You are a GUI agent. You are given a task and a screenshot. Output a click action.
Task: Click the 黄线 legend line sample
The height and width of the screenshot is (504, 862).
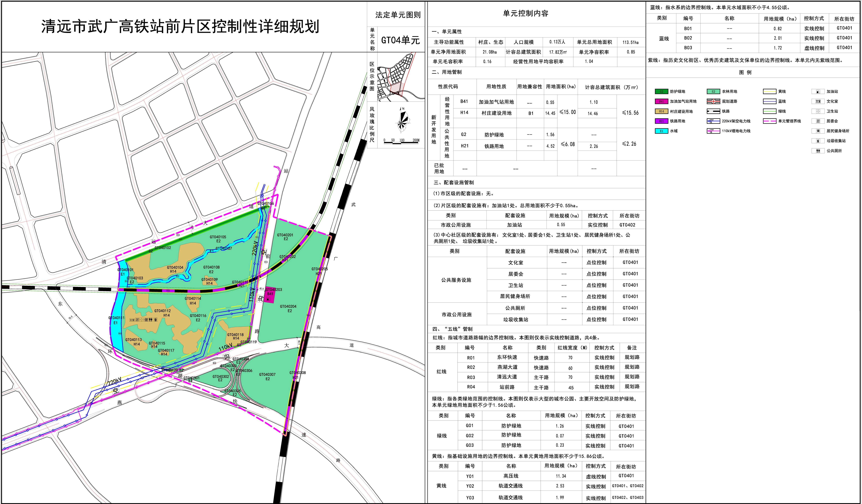point(769,92)
